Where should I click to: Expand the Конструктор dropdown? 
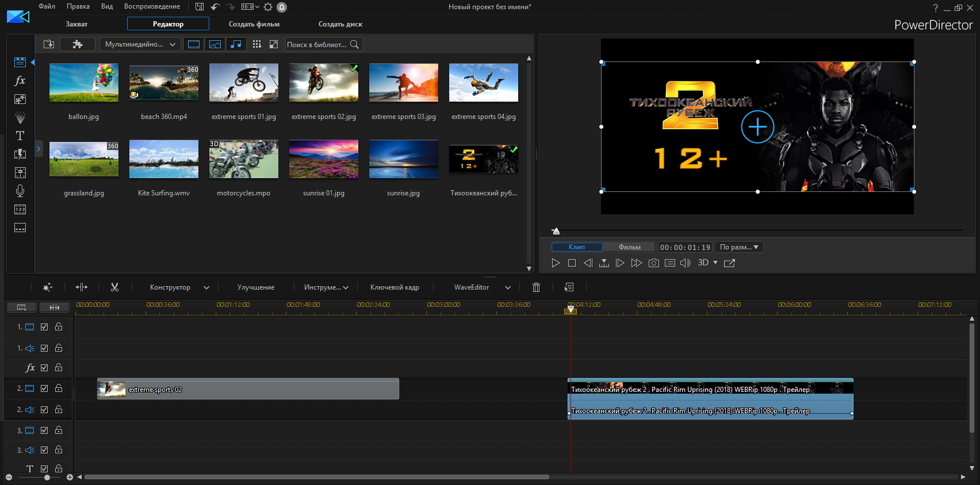click(206, 287)
